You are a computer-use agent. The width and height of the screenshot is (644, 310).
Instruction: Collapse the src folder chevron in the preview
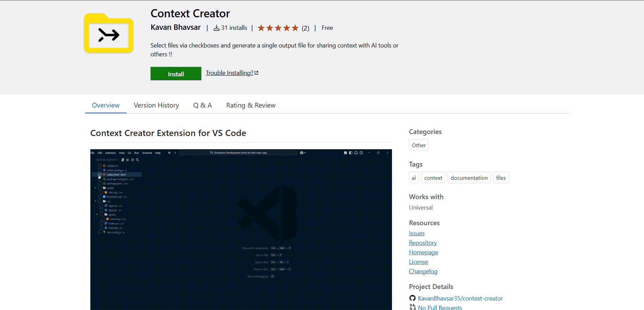[95, 201]
